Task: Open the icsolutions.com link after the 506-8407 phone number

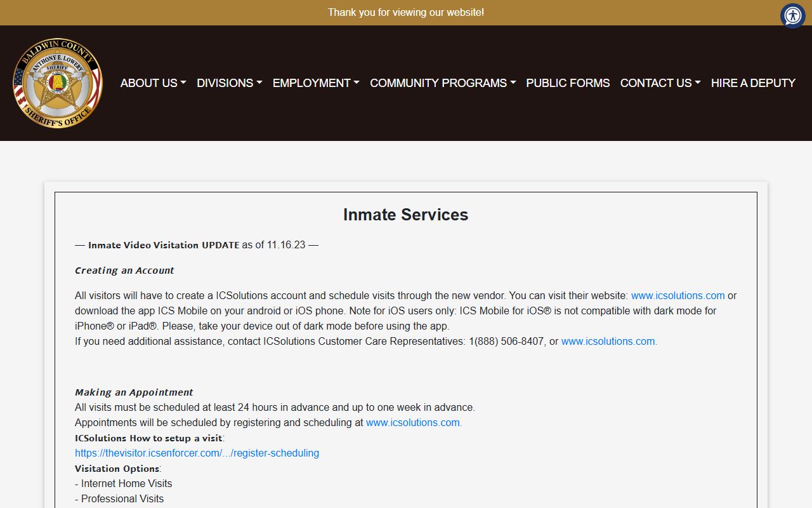Action: 609,342
